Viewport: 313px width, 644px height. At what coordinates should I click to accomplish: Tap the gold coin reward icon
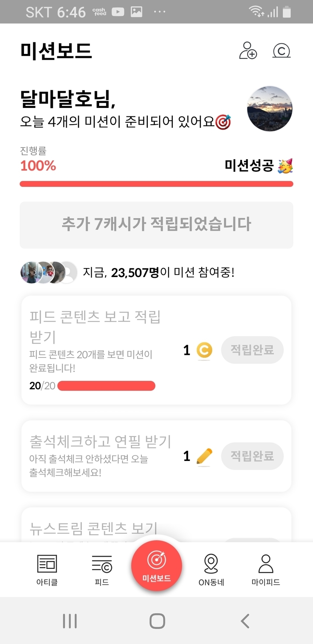click(x=204, y=350)
